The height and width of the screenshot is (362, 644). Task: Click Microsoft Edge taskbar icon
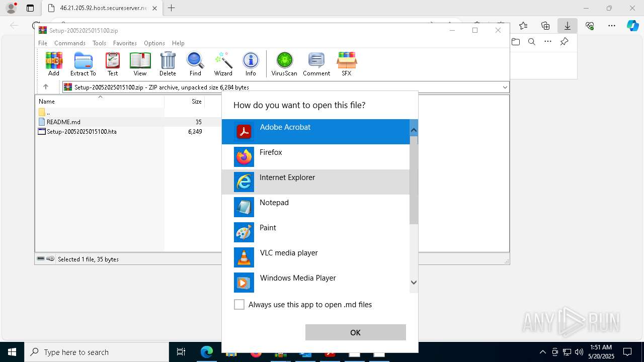click(x=206, y=352)
